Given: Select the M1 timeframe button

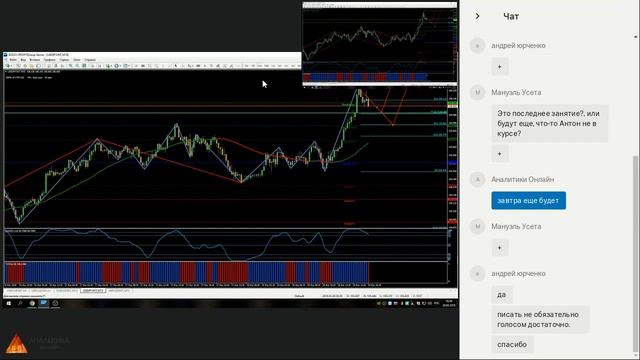Looking at the screenshot, I should (247, 66).
